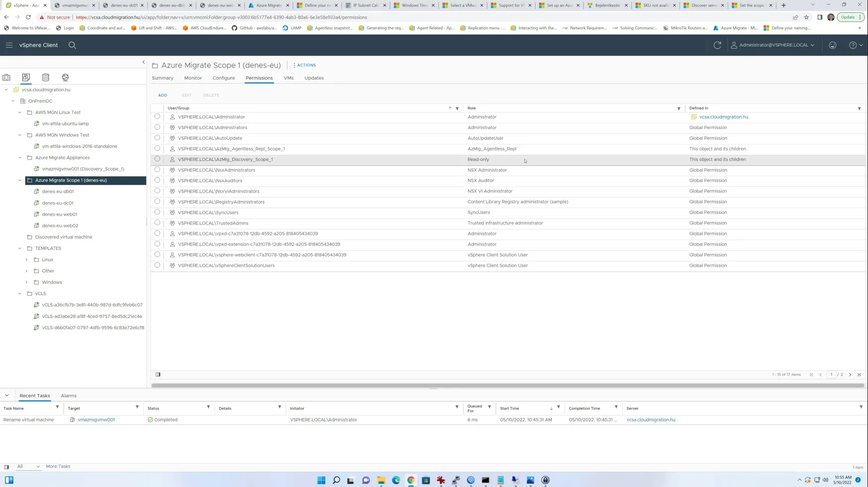
Task: Go to next permissions page
Action: (x=850, y=375)
